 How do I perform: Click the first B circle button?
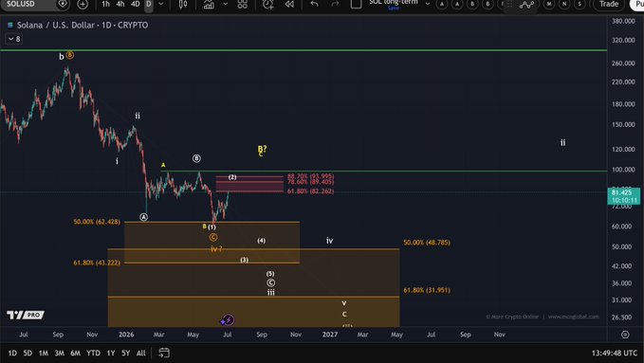472,5
